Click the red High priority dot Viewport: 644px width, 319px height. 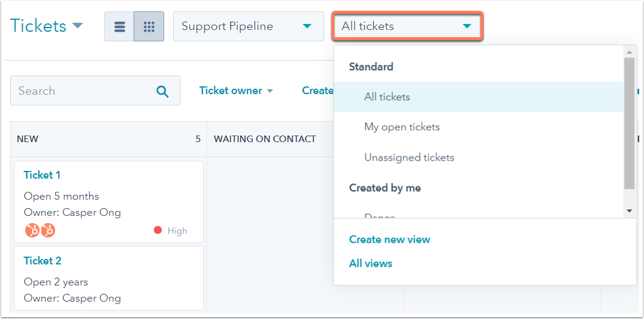[158, 230]
